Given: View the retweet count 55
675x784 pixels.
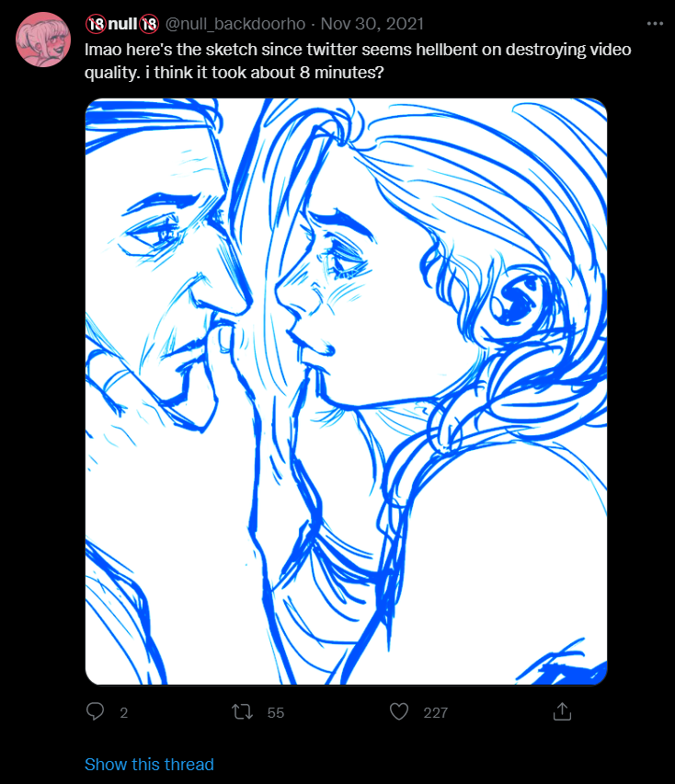Looking at the screenshot, I should pos(276,712).
